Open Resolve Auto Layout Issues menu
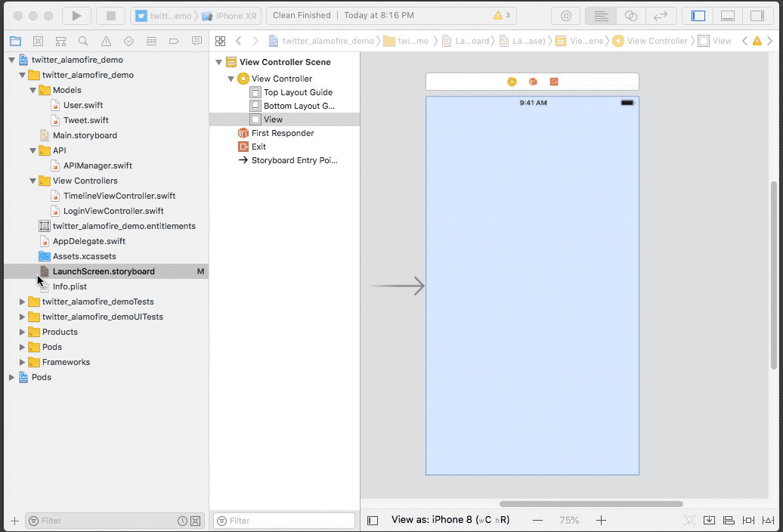This screenshot has height=532, width=783. 769,520
